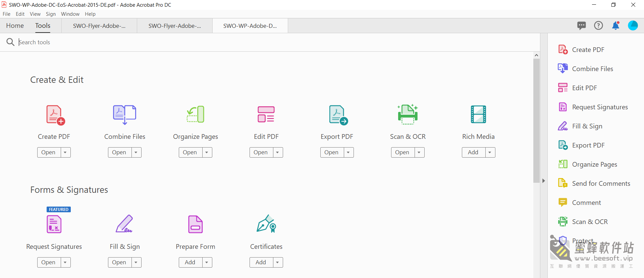This screenshot has height=278, width=644.
Task: Expand the dropdown arrow next to Edit PDF Open
Action: point(278,152)
